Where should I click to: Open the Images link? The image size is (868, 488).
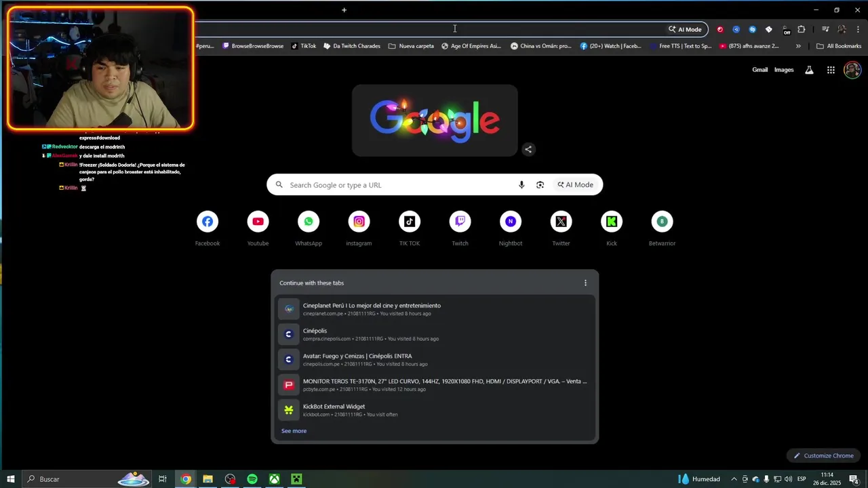[x=784, y=70]
